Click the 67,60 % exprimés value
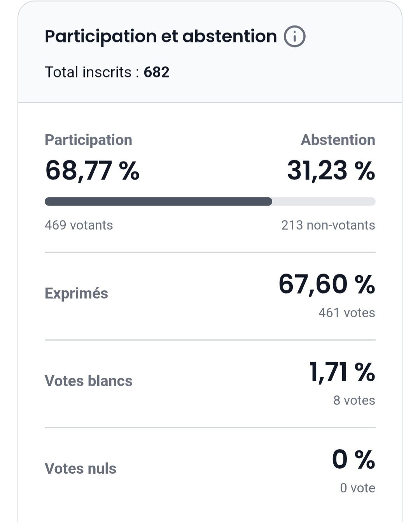 [x=327, y=284]
